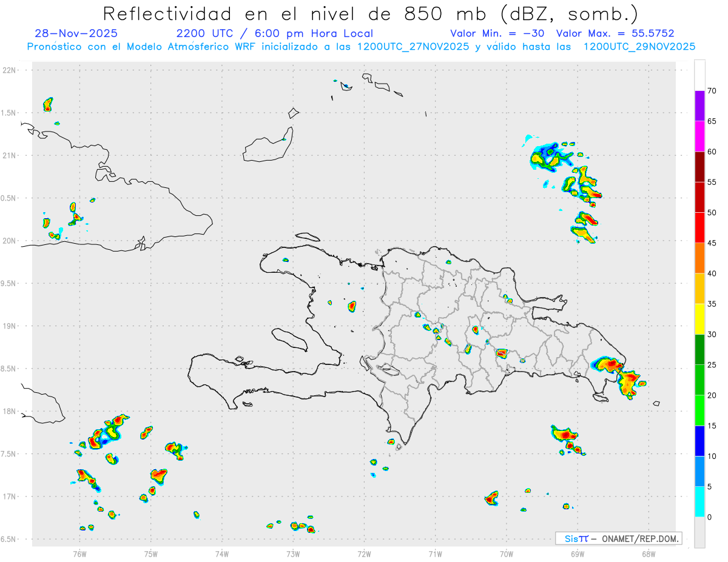Screen dimensions: 728x562
Task: Click the color bar label '50'
Action: coord(712,213)
